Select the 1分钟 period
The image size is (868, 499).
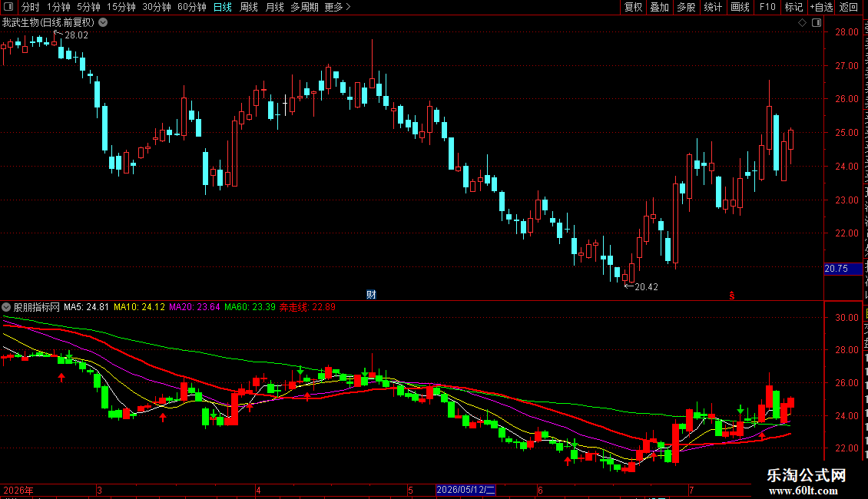pyautogui.click(x=58, y=7)
